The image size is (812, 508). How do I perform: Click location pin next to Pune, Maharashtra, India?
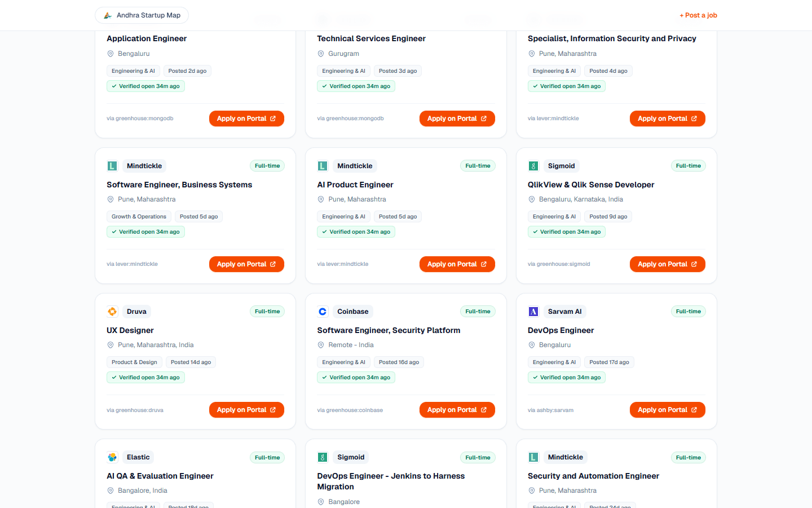click(111, 345)
